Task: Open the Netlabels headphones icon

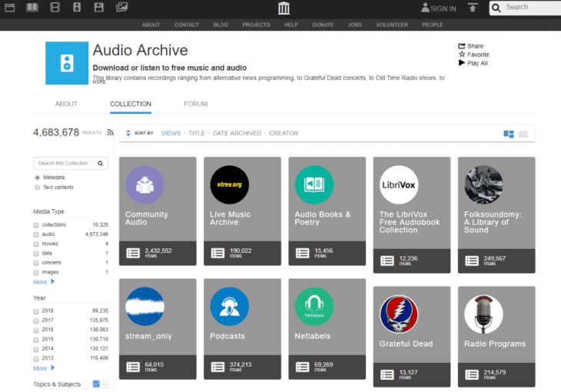Action: tap(314, 307)
